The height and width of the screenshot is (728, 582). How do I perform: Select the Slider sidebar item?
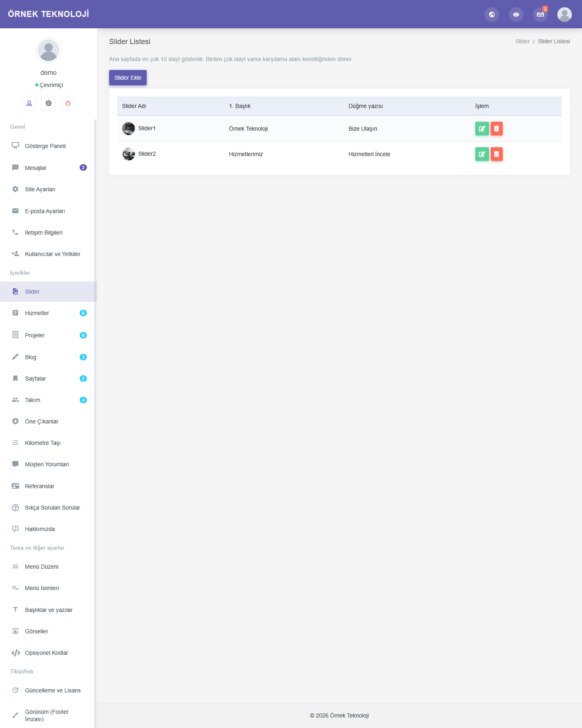[x=48, y=292]
